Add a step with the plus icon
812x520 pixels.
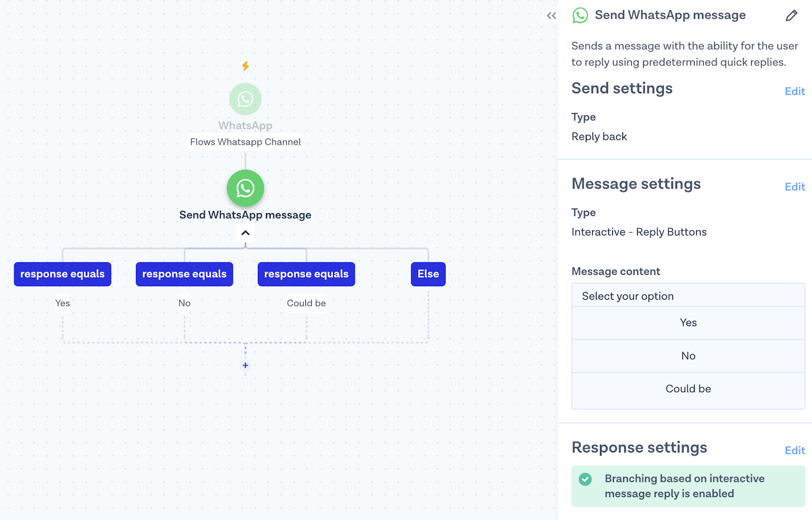click(245, 365)
